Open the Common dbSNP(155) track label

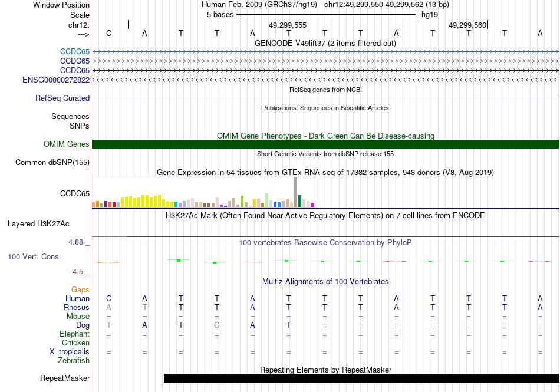pyautogui.click(x=52, y=163)
